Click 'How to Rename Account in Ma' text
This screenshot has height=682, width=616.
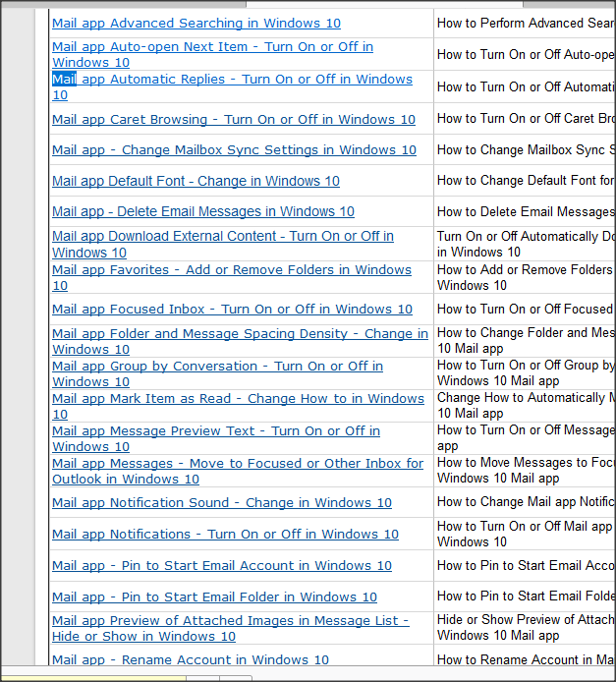(x=526, y=659)
